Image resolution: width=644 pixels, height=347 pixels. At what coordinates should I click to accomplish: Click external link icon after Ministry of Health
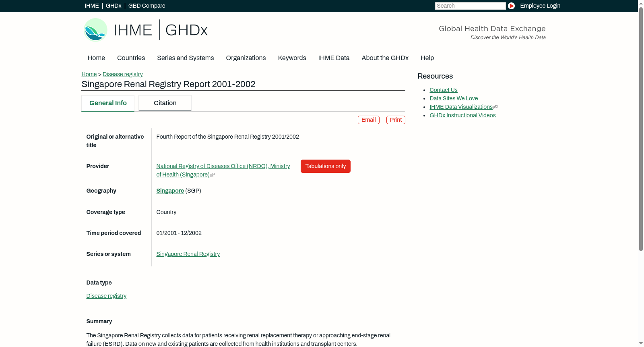pyautogui.click(x=213, y=175)
